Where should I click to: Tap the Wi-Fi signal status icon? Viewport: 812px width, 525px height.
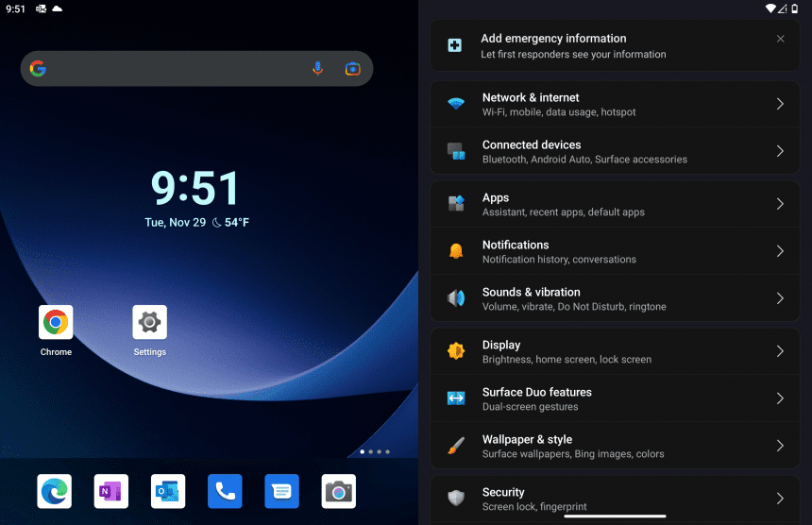click(770, 8)
